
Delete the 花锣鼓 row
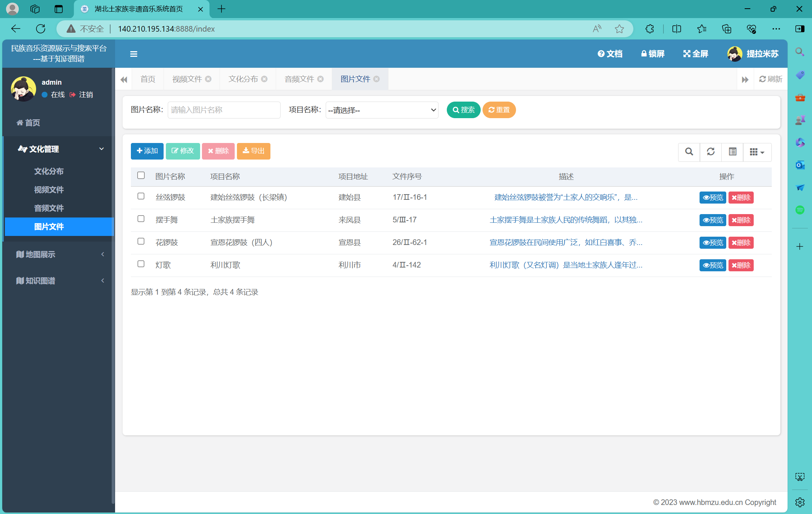coord(741,243)
